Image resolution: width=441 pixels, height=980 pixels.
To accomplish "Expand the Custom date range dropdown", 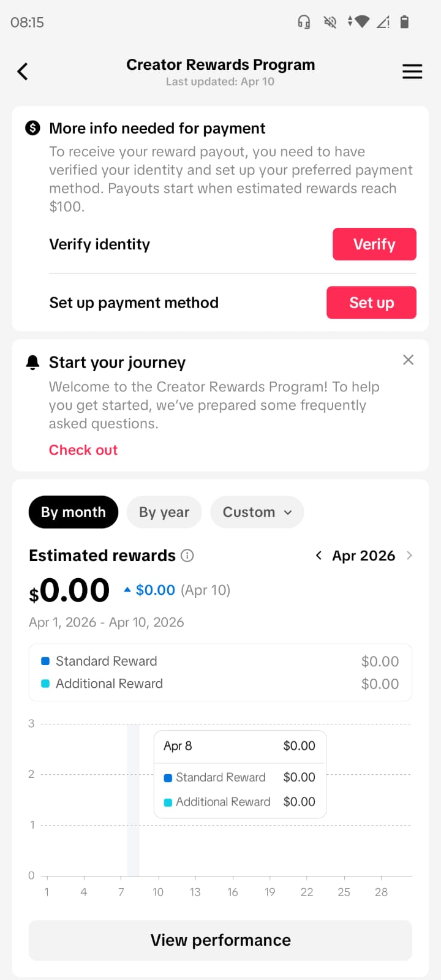I will click(x=257, y=512).
